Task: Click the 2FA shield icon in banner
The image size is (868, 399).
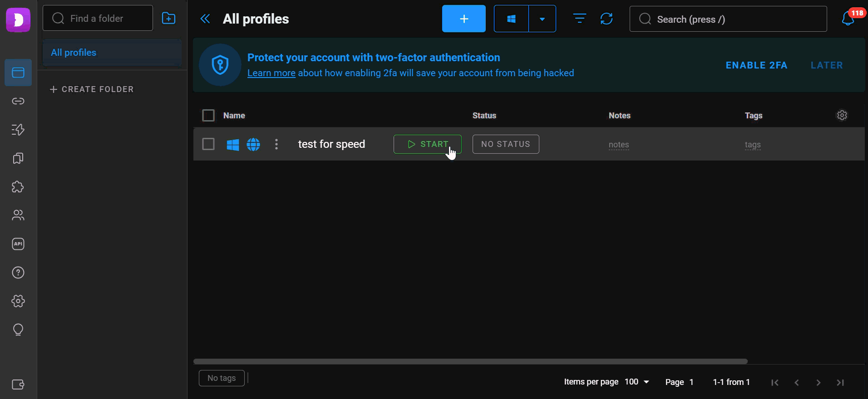Action: (x=220, y=65)
